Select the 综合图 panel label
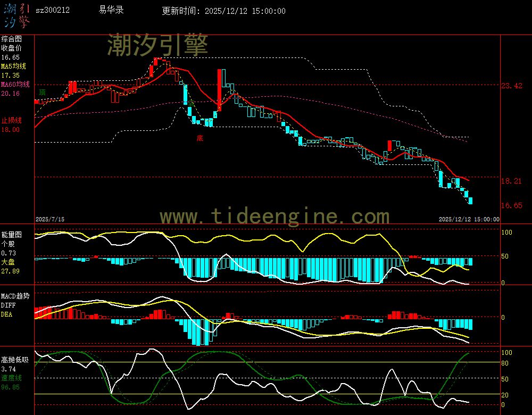Screen dimensions: 532x415 [x=11, y=39]
